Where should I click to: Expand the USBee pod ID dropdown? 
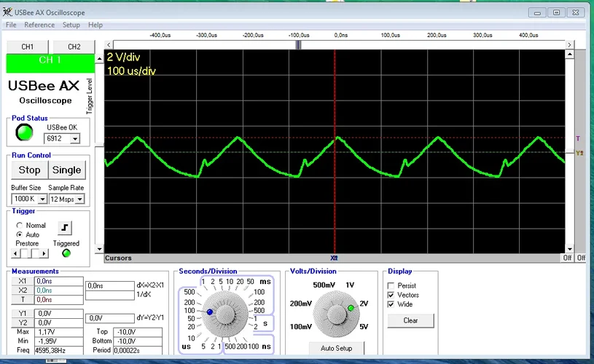(x=76, y=138)
